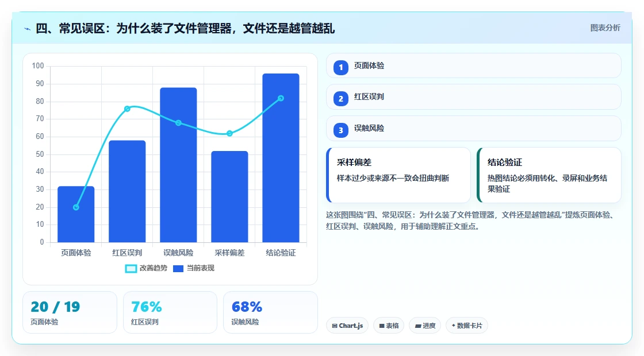The height and width of the screenshot is (356, 644).
Task: Click the 68% 误触风险 stat card
Action: click(x=270, y=312)
